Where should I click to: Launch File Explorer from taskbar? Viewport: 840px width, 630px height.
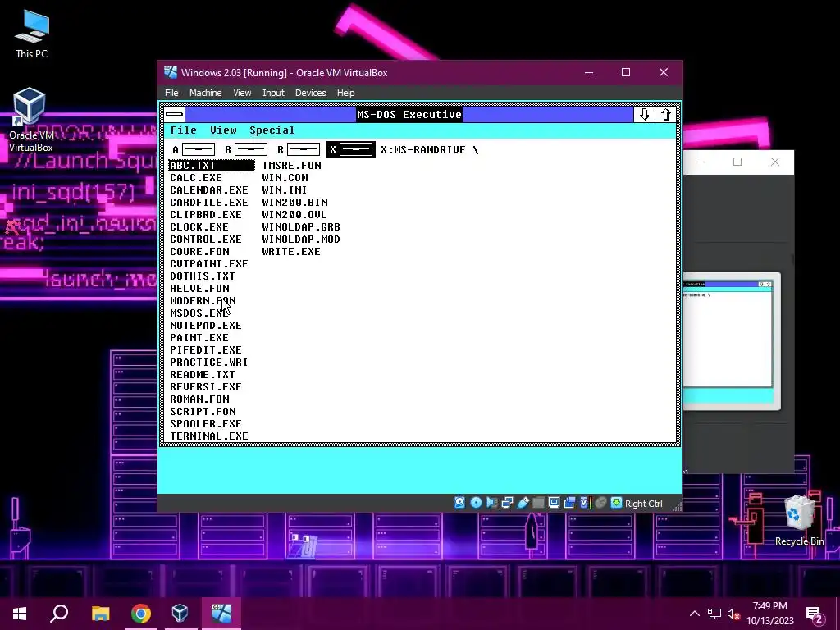tap(101, 614)
